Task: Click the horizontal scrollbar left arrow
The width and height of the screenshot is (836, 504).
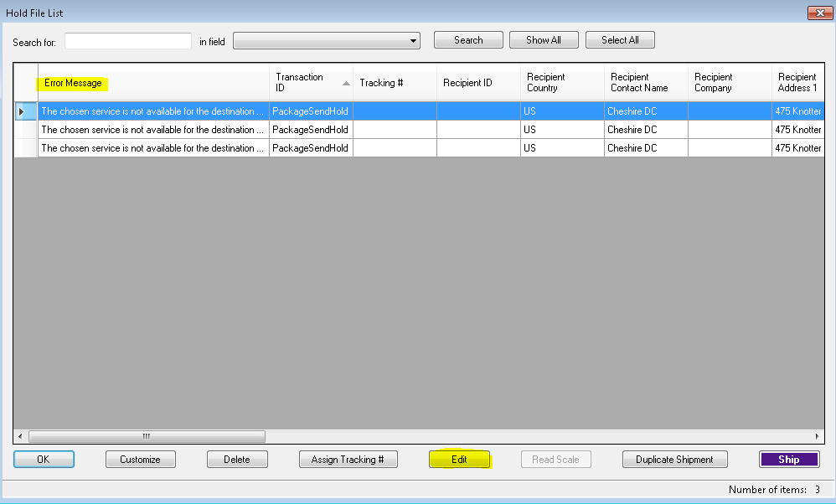Action: 20,436
